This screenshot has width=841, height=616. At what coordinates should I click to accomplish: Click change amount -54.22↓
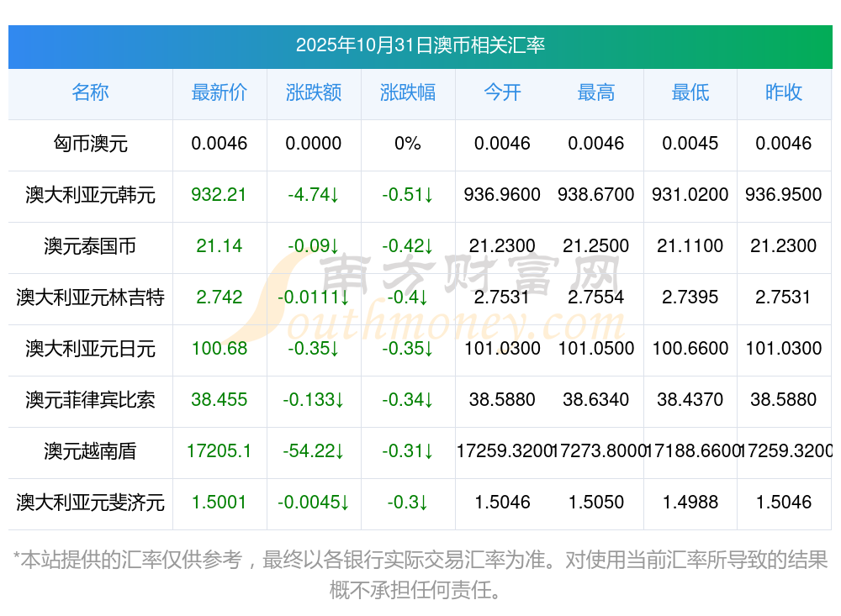click(x=313, y=451)
